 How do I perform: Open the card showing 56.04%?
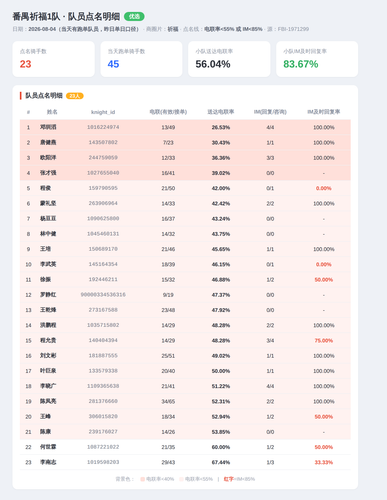pyautogui.click(x=229, y=59)
